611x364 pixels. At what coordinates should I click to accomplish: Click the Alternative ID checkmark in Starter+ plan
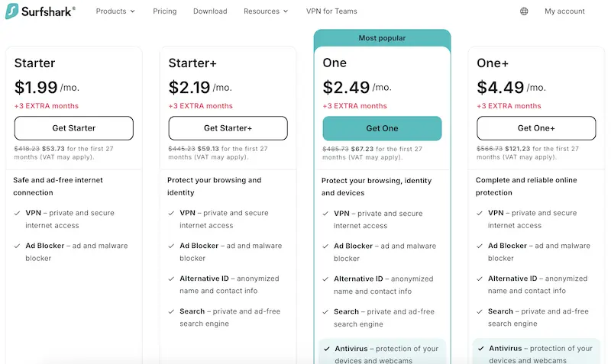pos(172,279)
